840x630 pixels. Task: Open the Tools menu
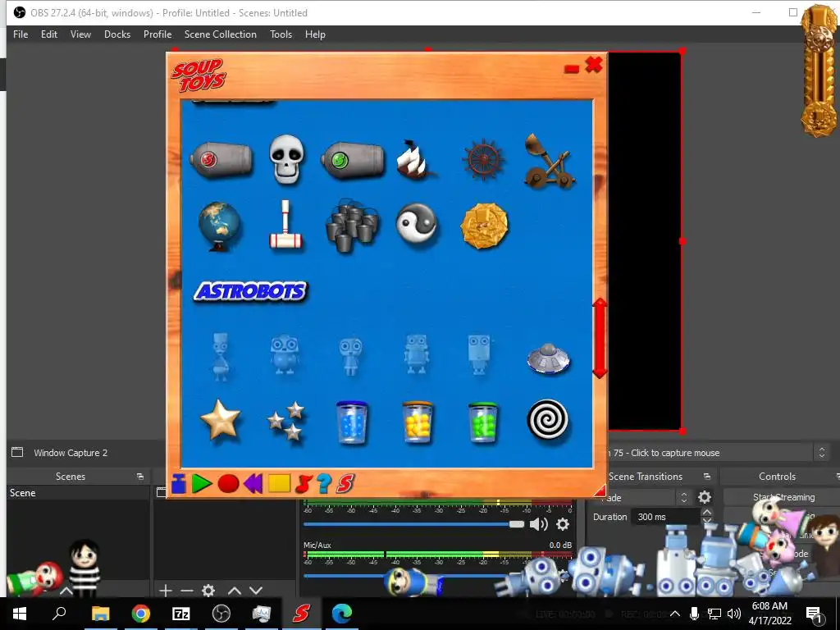pyautogui.click(x=281, y=34)
